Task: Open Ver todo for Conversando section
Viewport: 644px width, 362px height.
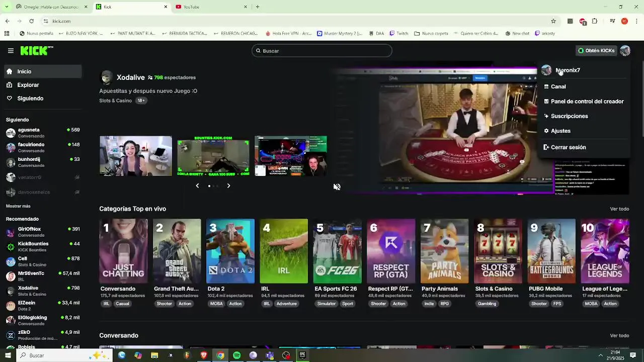Action: (619, 335)
